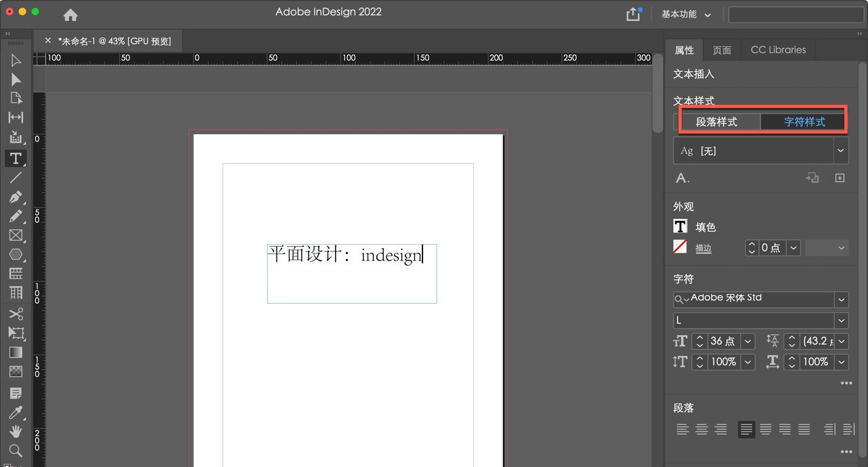Select the Line tool
868x467 pixels.
pos(16,178)
